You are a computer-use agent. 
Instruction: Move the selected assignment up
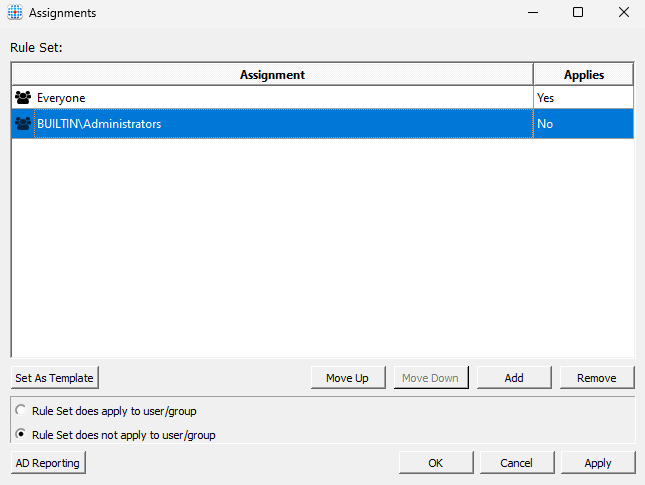point(347,378)
